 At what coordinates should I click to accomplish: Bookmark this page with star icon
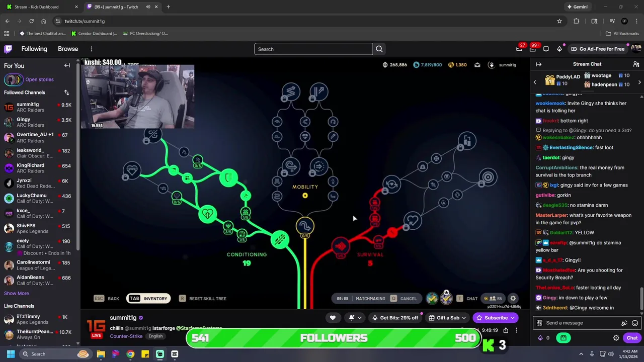pos(559,21)
